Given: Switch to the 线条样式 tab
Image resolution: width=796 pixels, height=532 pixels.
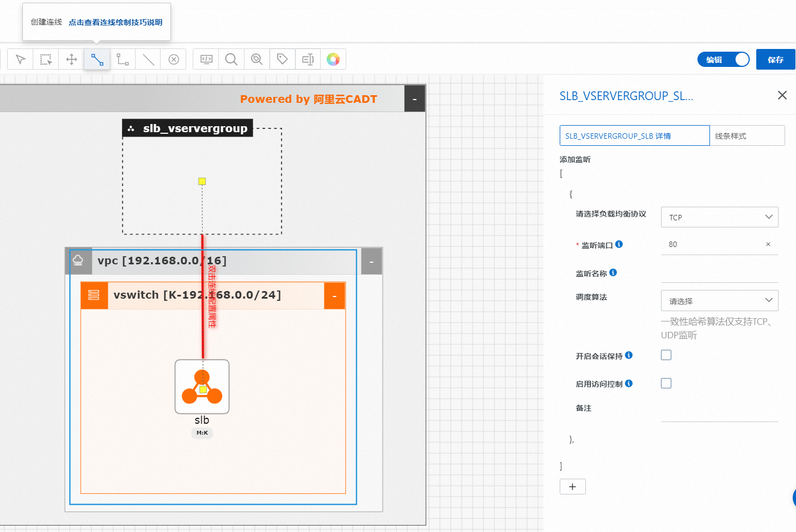Looking at the screenshot, I should point(748,135).
